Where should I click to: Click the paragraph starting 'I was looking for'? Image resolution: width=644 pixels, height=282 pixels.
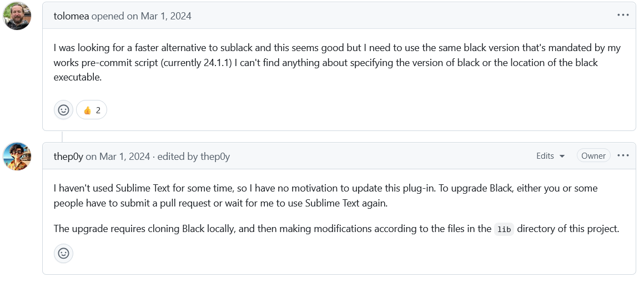(337, 63)
